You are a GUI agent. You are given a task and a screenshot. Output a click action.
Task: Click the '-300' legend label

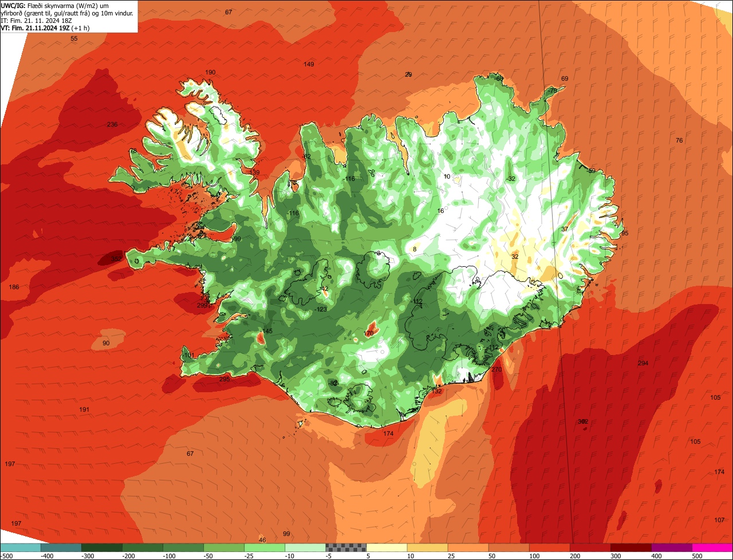click(x=87, y=556)
